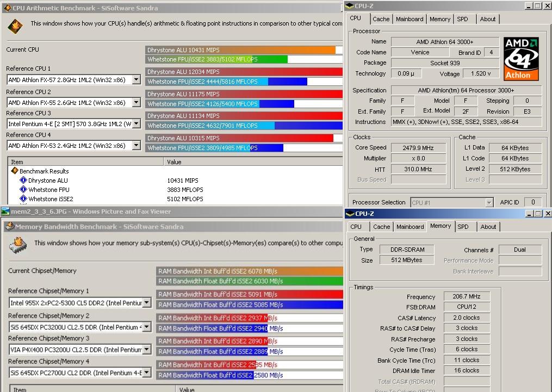Click the lower CPU-Z title bar chip icon
The height and width of the screenshot is (392, 552).
click(350, 214)
